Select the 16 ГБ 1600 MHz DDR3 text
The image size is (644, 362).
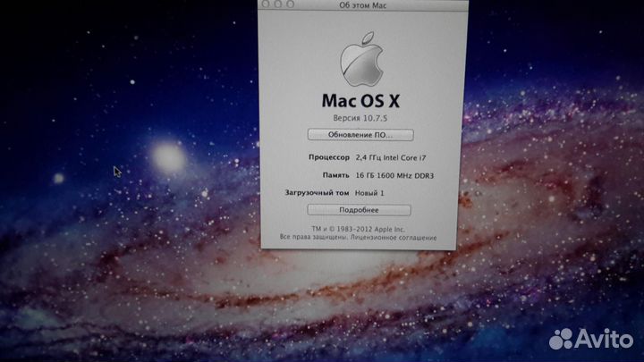(x=394, y=175)
